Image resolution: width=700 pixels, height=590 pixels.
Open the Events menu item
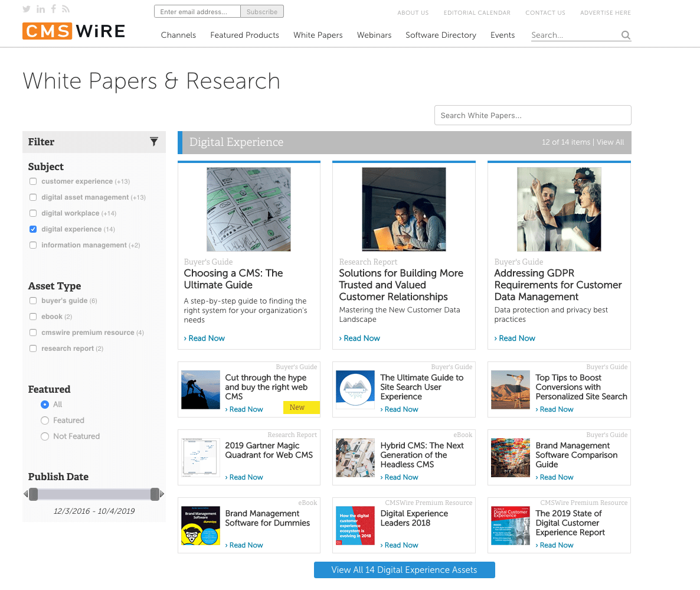[x=502, y=35]
